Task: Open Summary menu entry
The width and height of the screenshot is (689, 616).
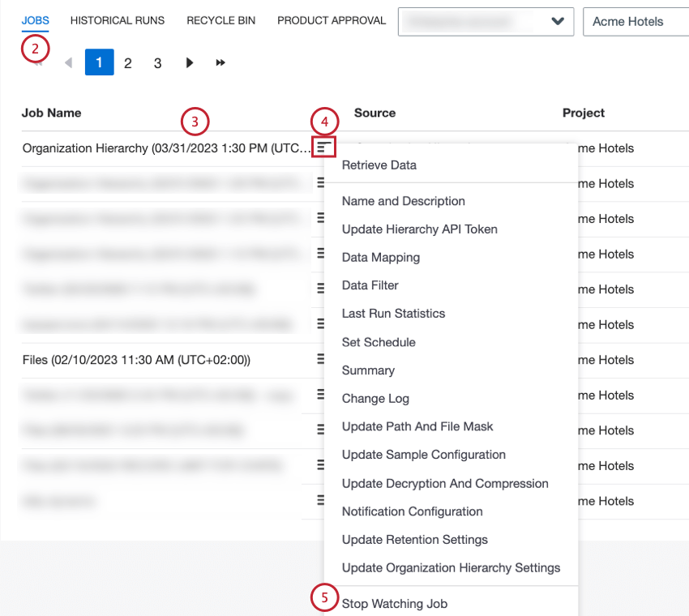Action: click(x=368, y=370)
